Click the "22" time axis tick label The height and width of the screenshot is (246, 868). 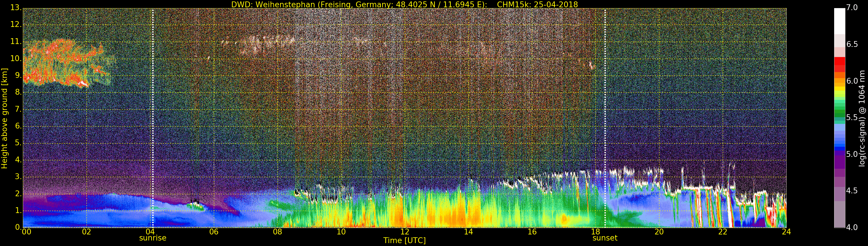tap(723, 232)
